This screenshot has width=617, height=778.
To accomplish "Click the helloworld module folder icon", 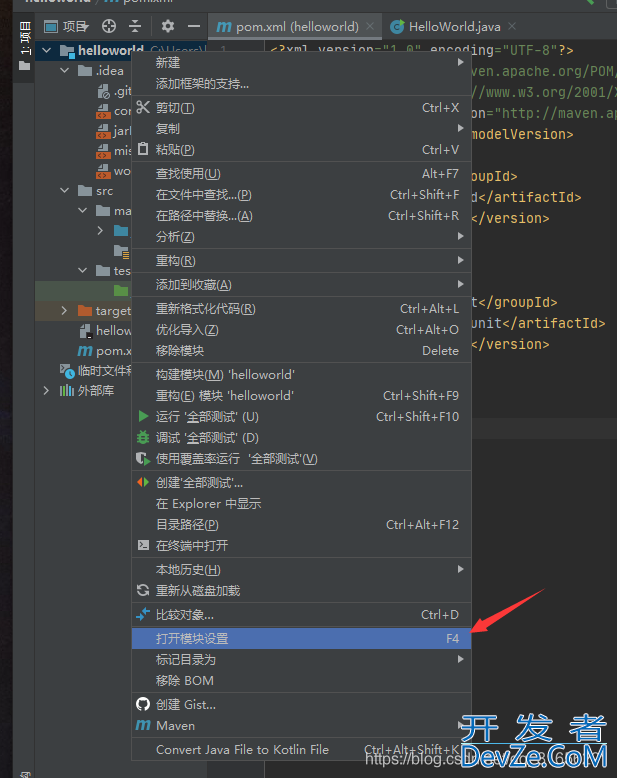I will click(x=67, y=51).
